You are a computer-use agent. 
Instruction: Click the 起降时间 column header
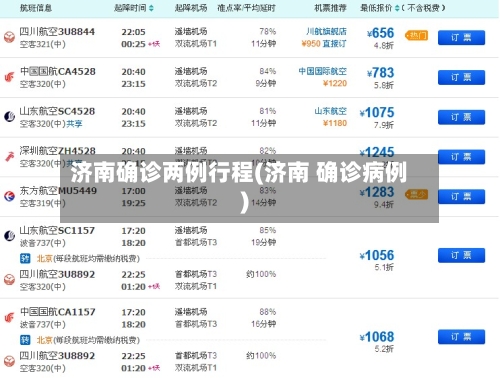(130, 8)
